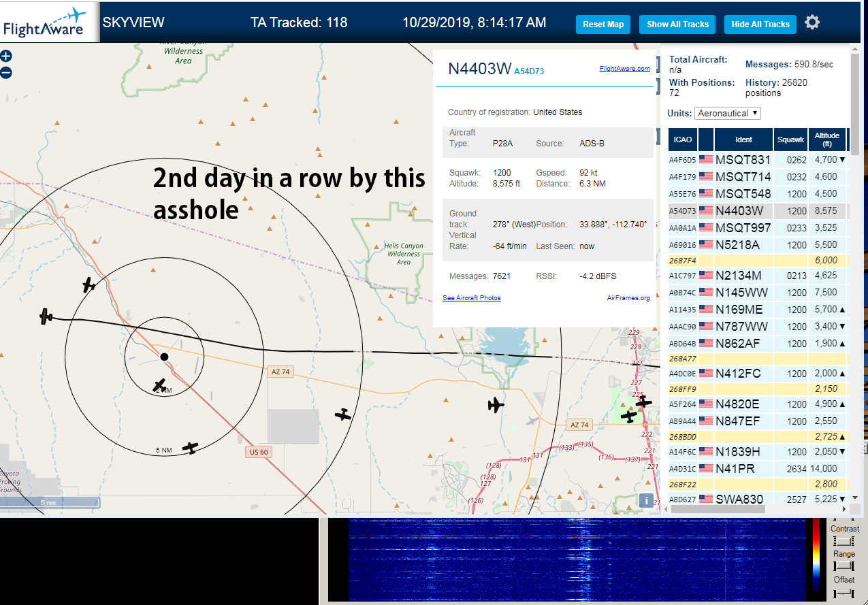Viewport: 868px width, 605px height.
Task: Click the A54D73 hex code link
Action: (529, 71)
